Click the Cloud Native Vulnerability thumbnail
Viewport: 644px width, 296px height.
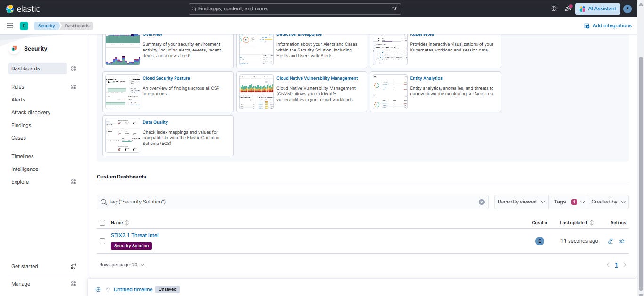point(256,92)
